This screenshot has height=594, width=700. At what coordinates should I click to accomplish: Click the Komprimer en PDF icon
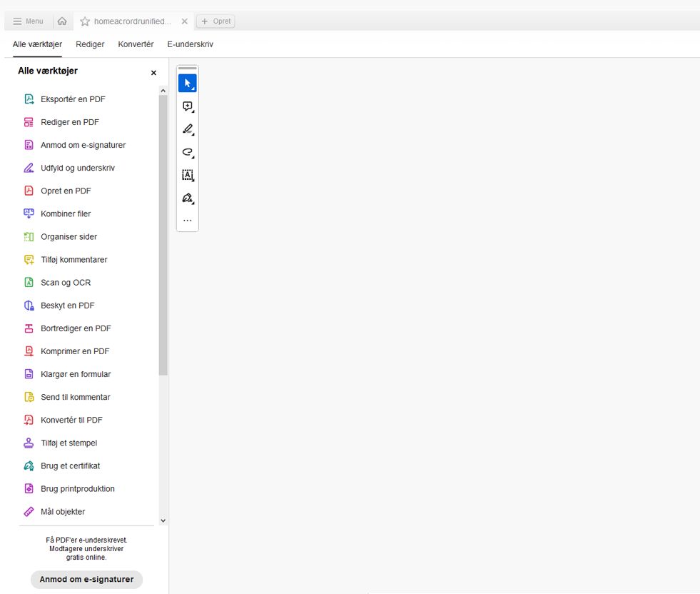coord(29,351)
